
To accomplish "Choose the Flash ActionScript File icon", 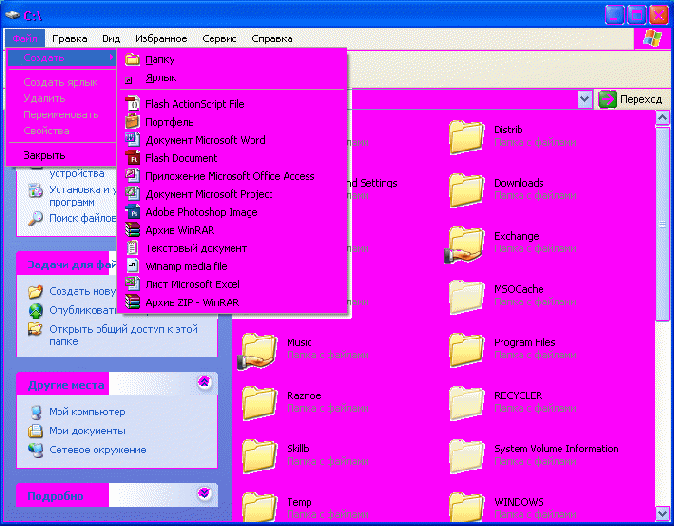I will point(132,104).
